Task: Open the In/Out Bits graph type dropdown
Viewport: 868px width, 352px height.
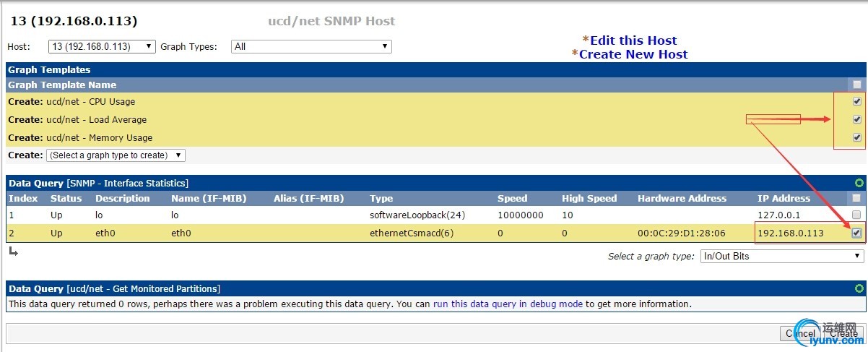Action: click(x=782, y=256)
